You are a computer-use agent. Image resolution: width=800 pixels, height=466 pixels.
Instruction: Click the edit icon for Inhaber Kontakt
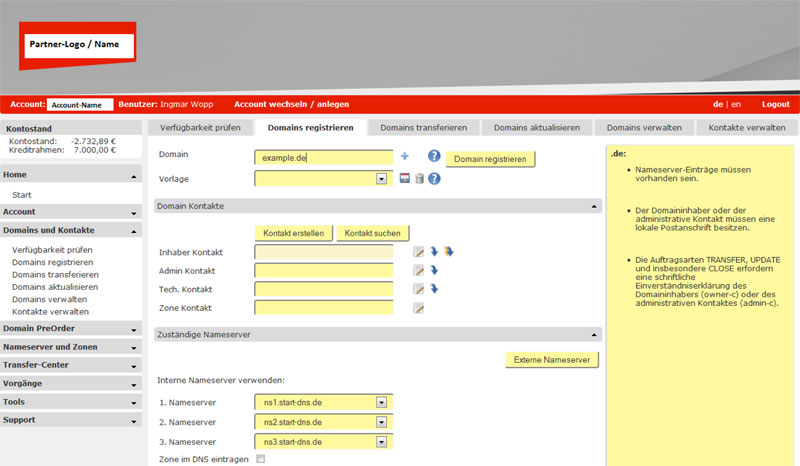pyautogui.click(x=420, y=252)
